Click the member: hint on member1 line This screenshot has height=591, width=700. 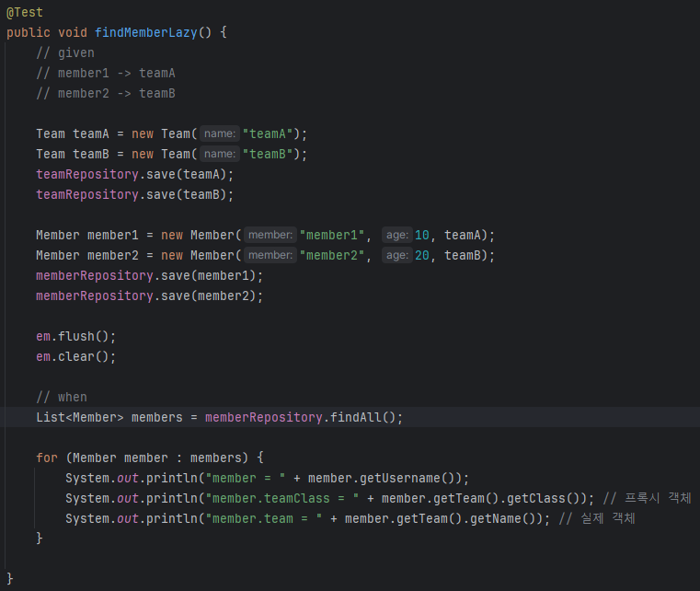[270, 235]
